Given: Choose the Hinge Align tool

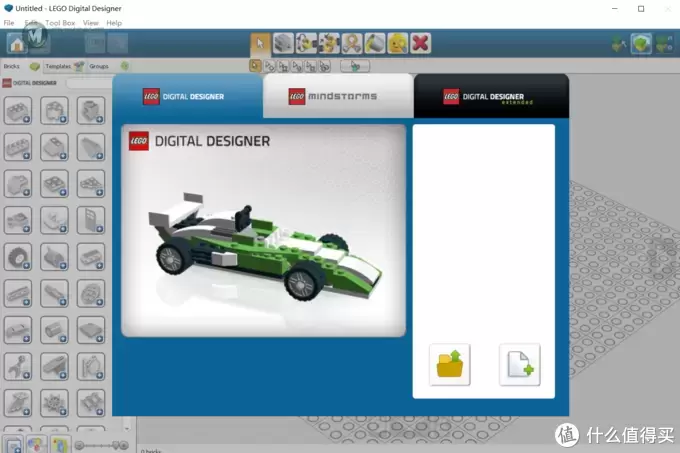Looking at the screenshot, I should 329,43.
